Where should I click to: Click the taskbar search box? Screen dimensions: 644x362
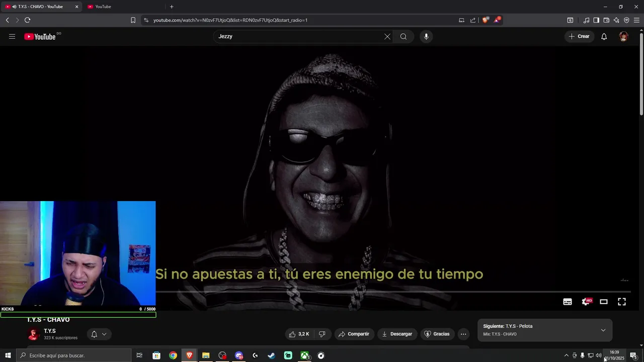point(73,355)
